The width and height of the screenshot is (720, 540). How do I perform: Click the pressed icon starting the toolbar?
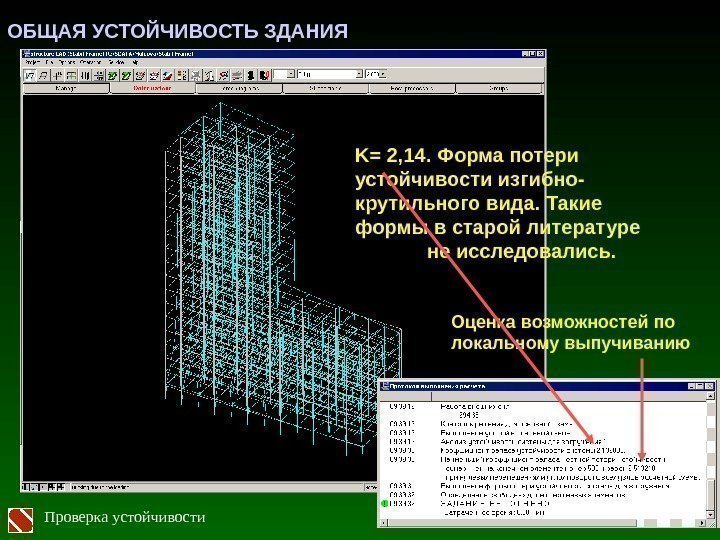pyautogui.click(x=30, y=75)
